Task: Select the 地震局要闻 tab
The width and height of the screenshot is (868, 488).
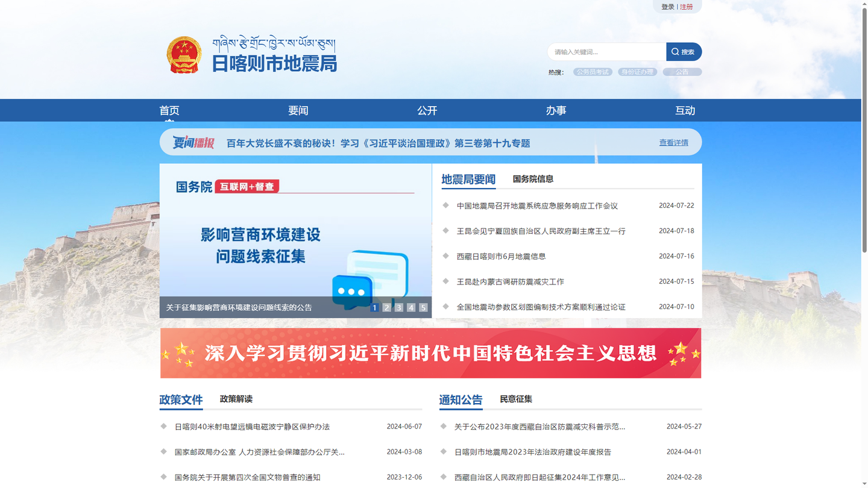Action: pos(468,179)
